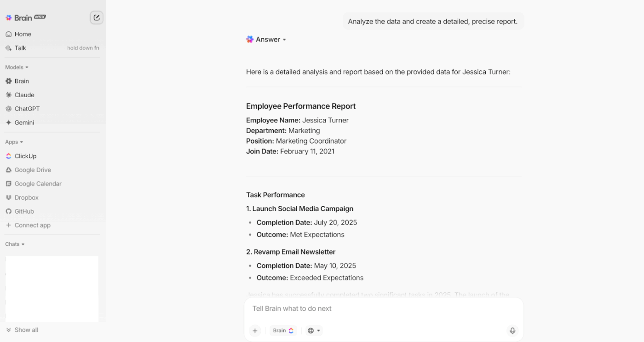Expand the Models section
The image size is (644, 342).
click(17, 67)
